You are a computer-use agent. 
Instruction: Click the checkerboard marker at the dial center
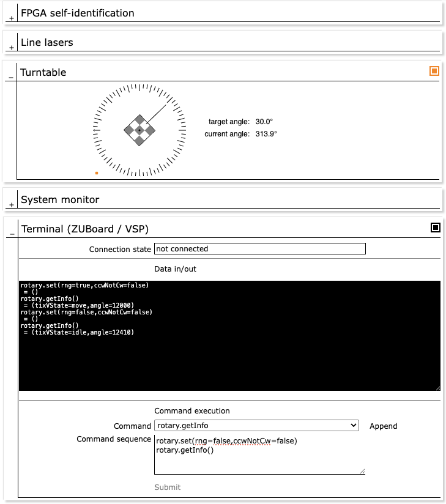tap(139, 130)
